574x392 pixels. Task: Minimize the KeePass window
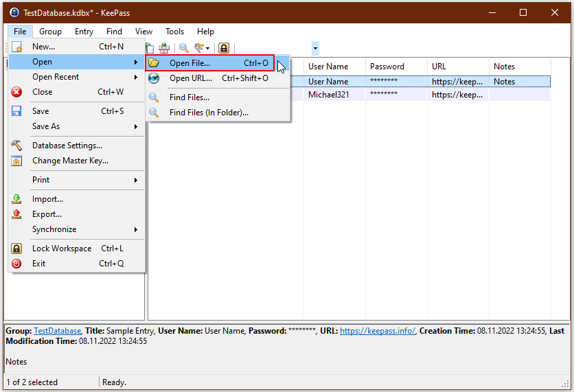[x=492, y=12]
